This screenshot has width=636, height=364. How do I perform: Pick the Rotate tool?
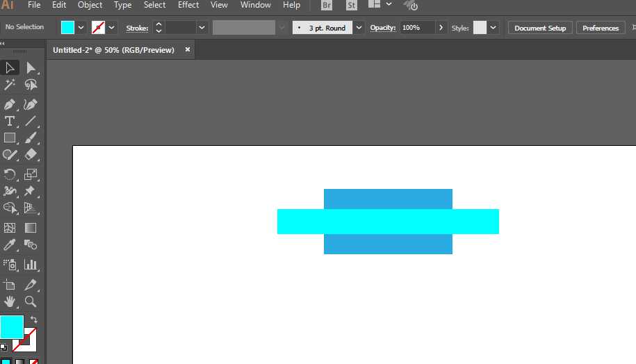(x=10, y=174)
